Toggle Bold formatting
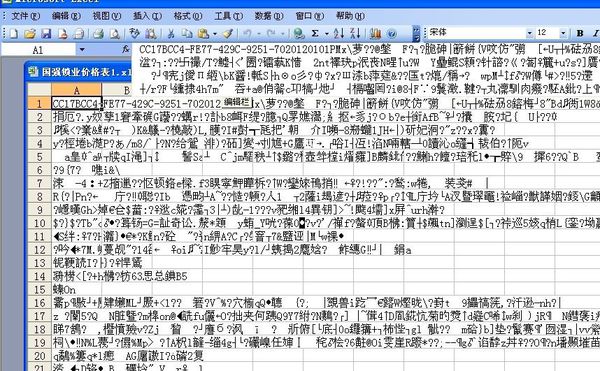Viewport: 600px width, 371px height. tap(580, 33)
